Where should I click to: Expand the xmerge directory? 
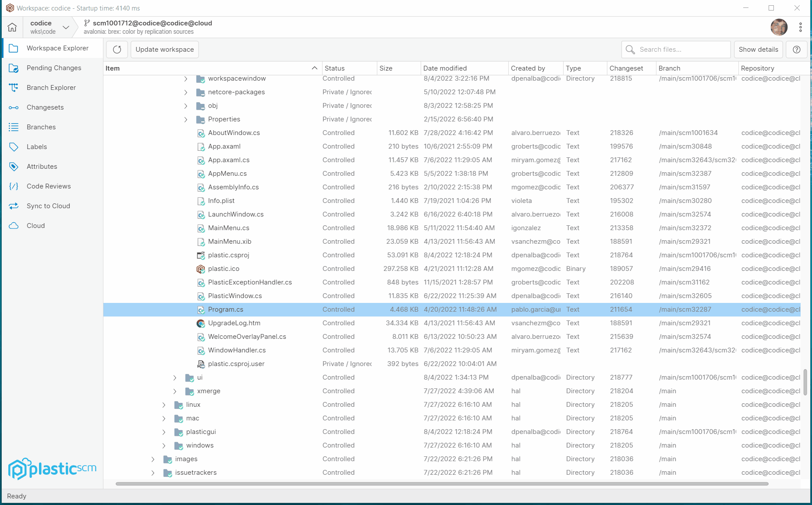(175, 391)
